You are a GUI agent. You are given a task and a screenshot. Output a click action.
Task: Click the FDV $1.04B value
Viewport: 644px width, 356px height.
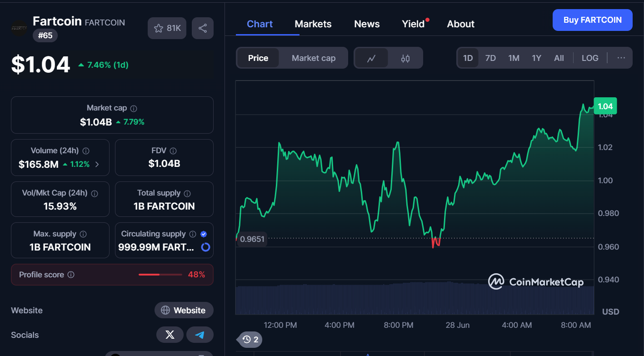pyautogui.click(x=164, y=164)
